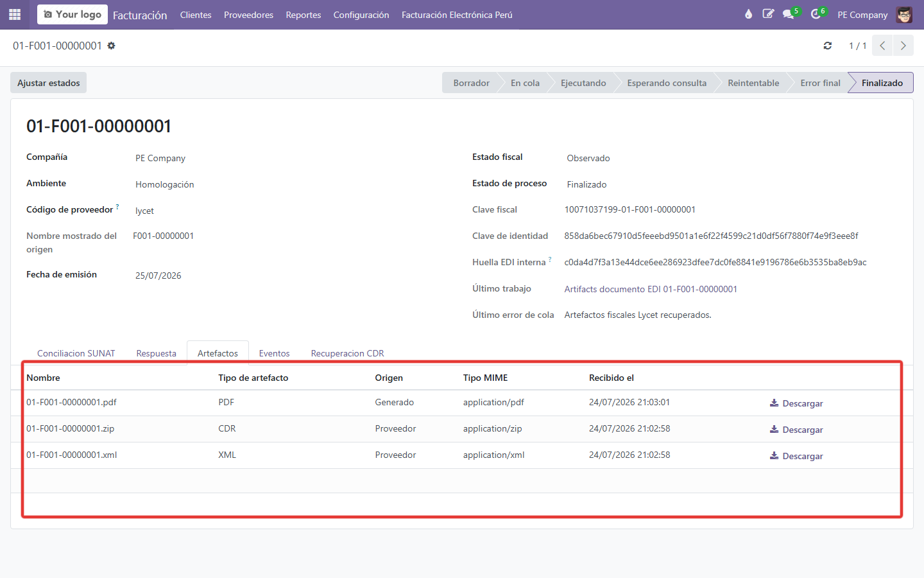Image resolution: width=924 pixels, height=578 pixels.
Task: Open the PE Company switcher dropdown
Action: point(862,15)
